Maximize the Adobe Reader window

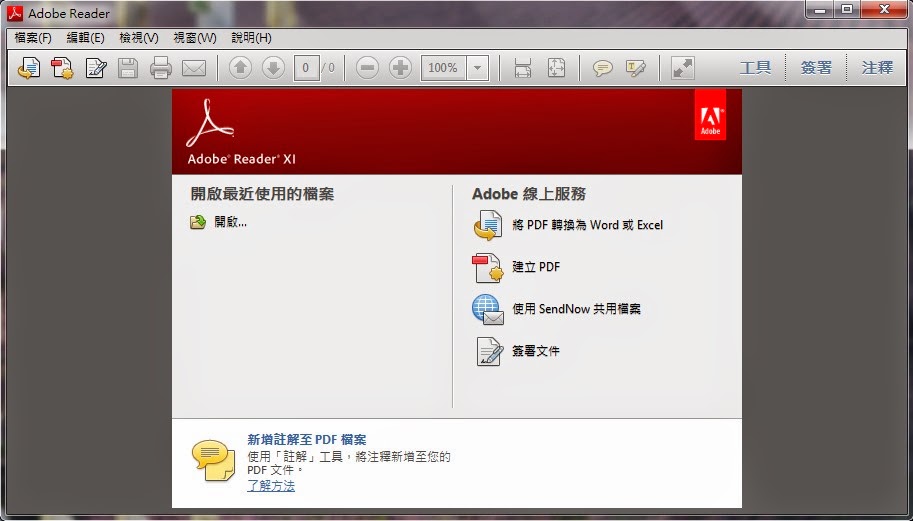point(847,9)
